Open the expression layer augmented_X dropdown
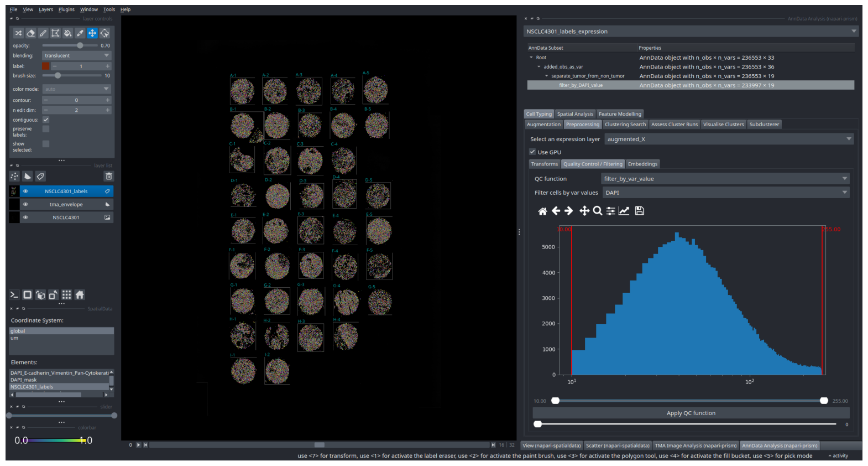 pos(729,139)
